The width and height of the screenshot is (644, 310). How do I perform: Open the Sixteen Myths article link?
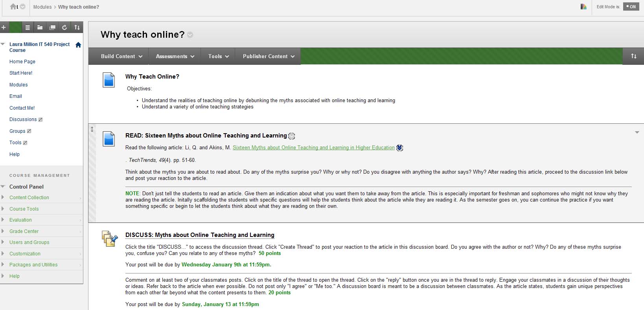313,148
